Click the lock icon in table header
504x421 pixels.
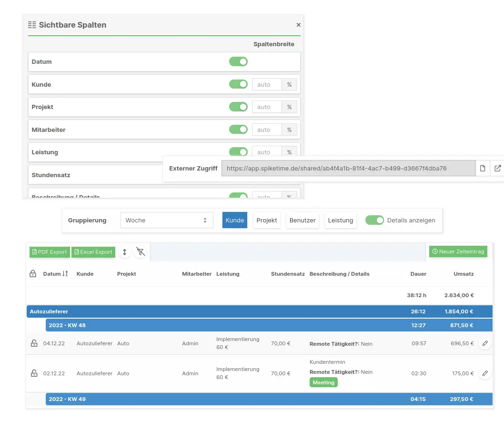click(x=33, y=273)
